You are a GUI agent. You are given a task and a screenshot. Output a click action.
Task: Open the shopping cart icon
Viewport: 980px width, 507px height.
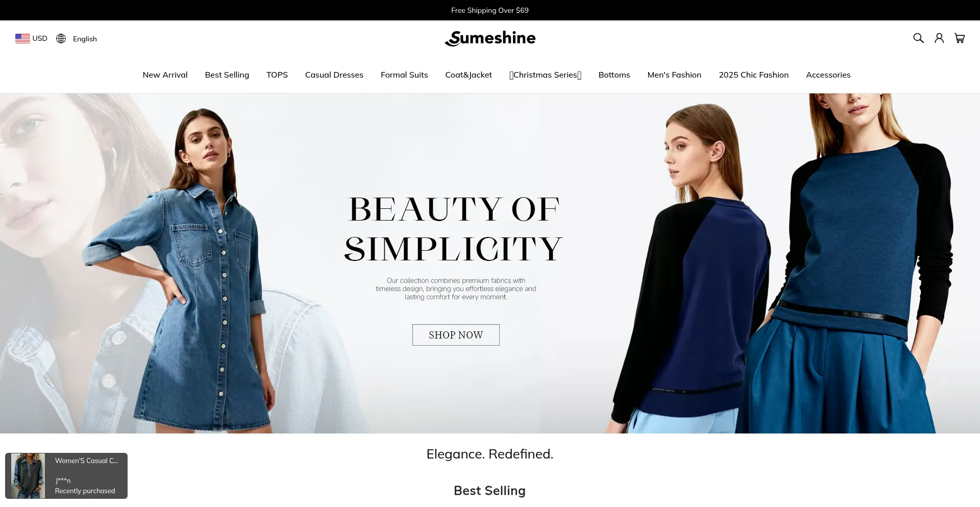click(960, 38)
